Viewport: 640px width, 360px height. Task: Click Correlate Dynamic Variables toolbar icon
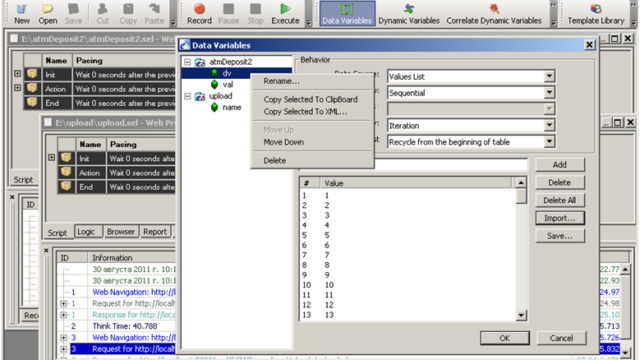pos(494,13)
